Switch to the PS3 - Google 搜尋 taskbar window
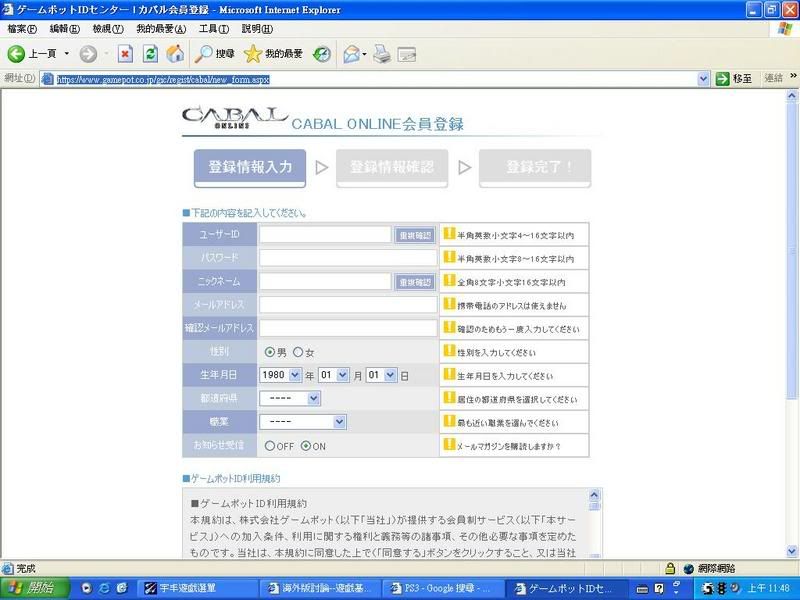The height and width of the screenshot is (600, 800). pos(443,588)
